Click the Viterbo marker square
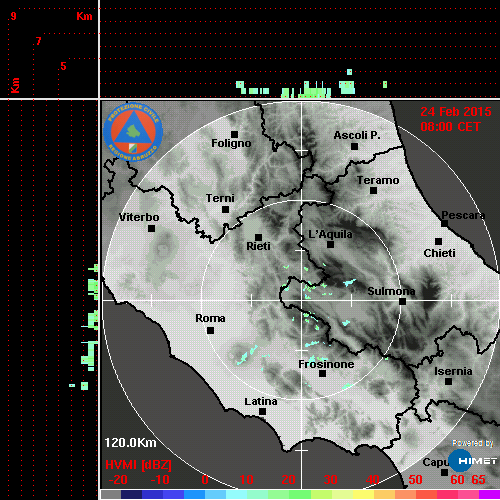Screen dimensions: 500x500 pos(151,229)
